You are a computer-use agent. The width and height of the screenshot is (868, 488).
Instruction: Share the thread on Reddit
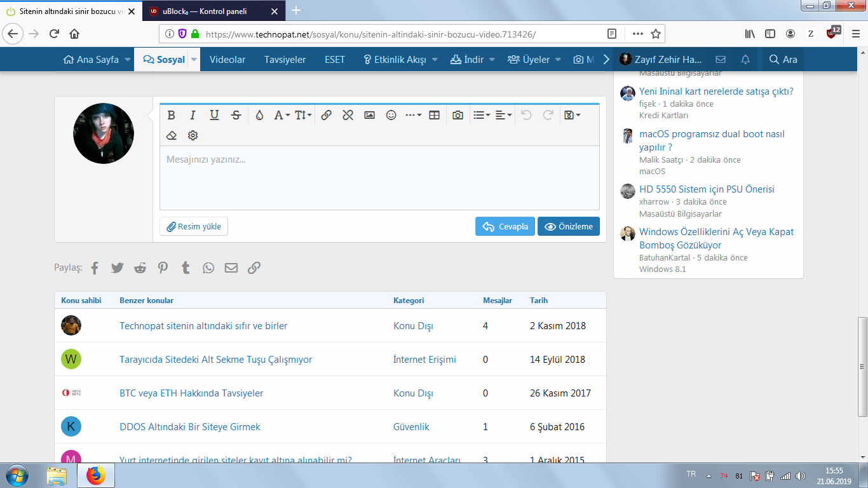(x=140, y=268)
